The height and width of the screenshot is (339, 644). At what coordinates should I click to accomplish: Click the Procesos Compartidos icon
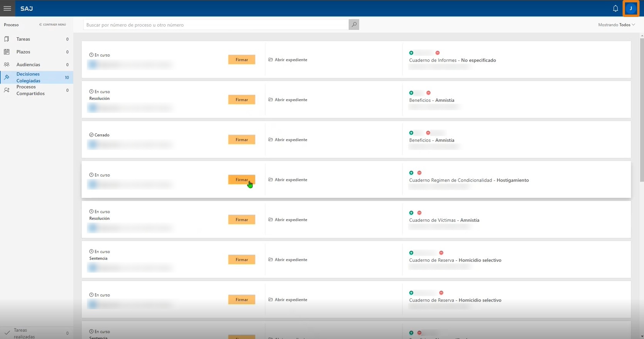click(x=7, y=90)
